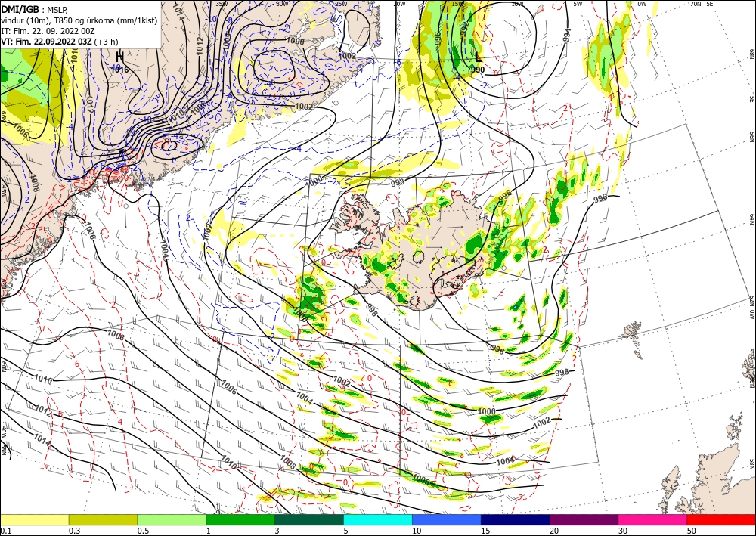The width and height of the screenshot is (756, 536).
Task: Click the "30W" longitude label
Action: pos(282,3)
